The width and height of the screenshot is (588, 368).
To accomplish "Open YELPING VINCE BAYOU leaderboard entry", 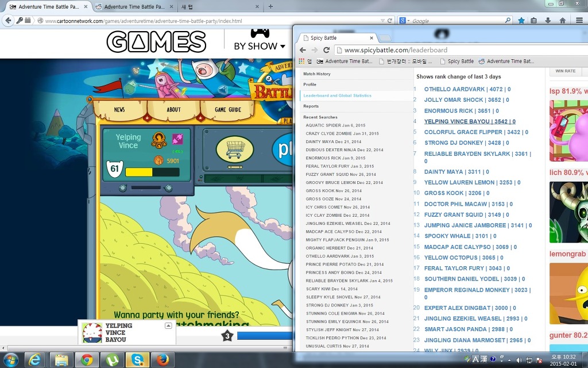I will click(x=469, y=121).
